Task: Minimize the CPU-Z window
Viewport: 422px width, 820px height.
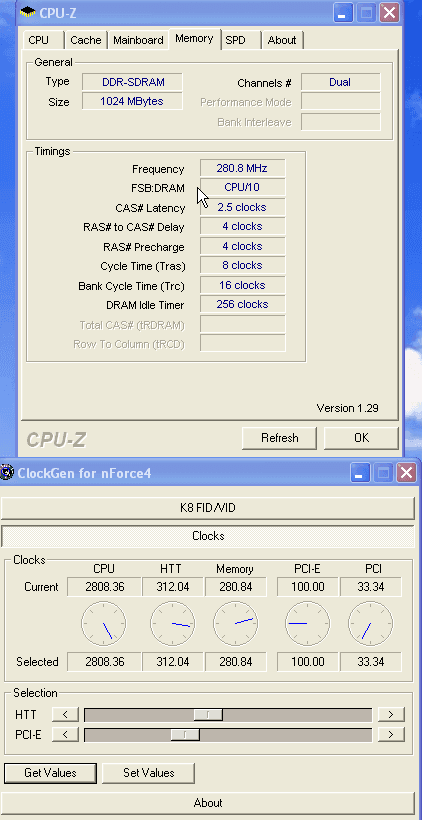Action: (343, 13)
